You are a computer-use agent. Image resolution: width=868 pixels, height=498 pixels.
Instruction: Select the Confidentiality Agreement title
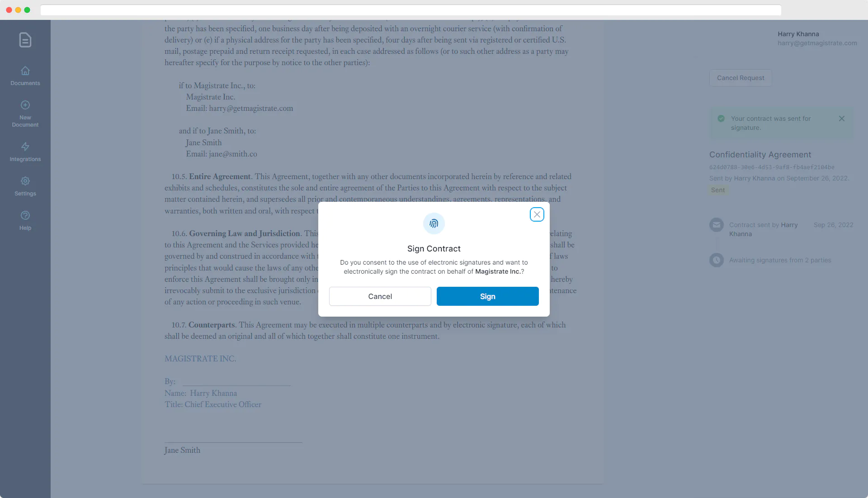[x=760, y=155]
